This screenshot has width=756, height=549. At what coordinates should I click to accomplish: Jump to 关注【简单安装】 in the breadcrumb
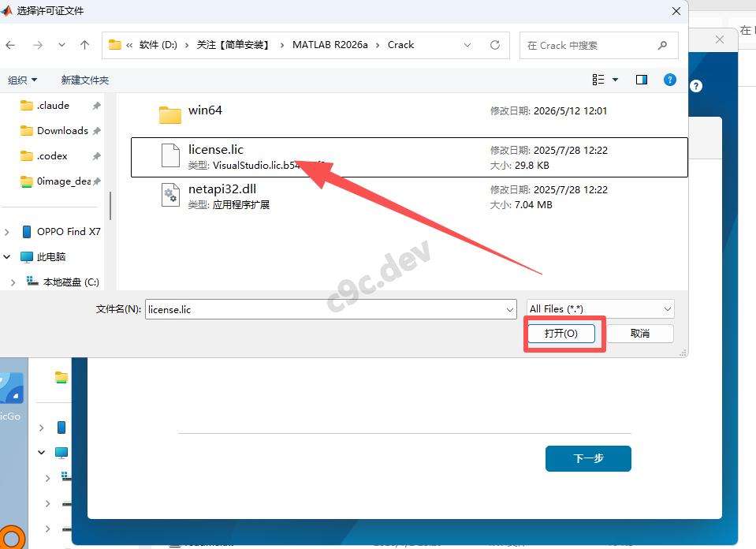click(233, 45)
